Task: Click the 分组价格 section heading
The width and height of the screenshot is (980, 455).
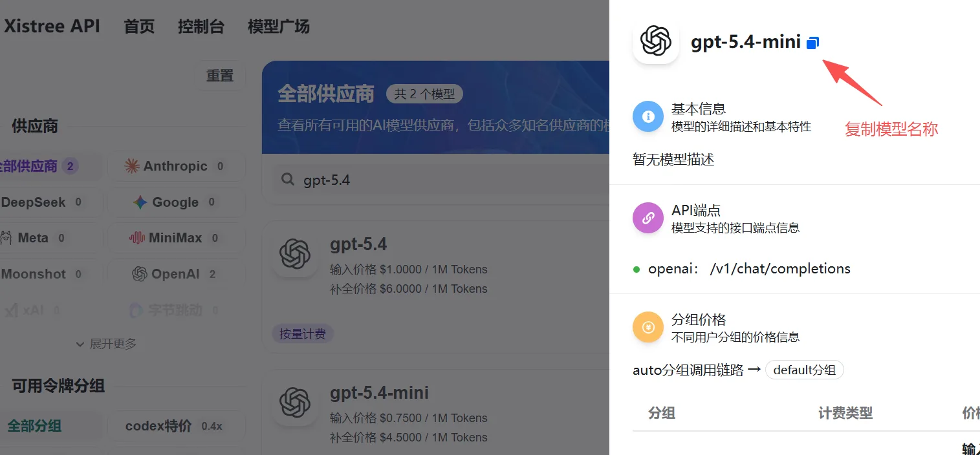Action: coord(699,319)
